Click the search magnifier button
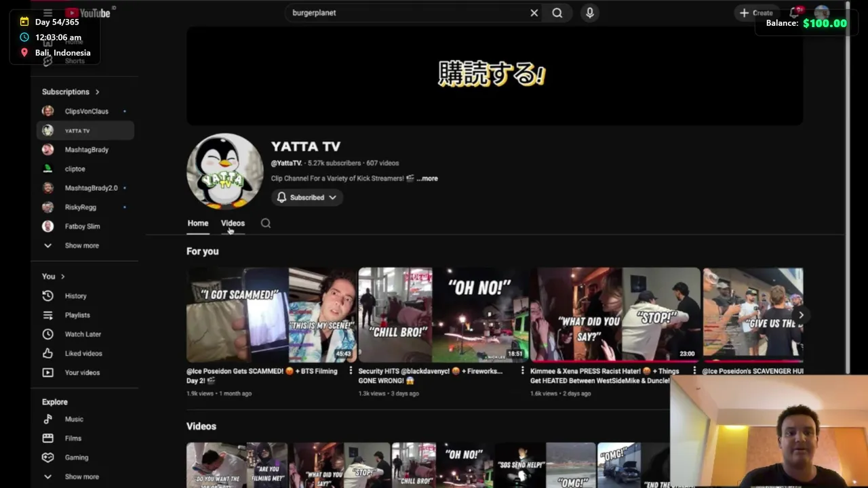The image size is (868, 488). coord(557,13)
